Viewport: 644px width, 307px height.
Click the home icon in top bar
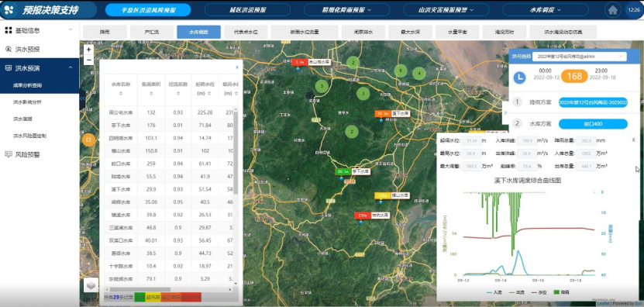tap(612, 10)
